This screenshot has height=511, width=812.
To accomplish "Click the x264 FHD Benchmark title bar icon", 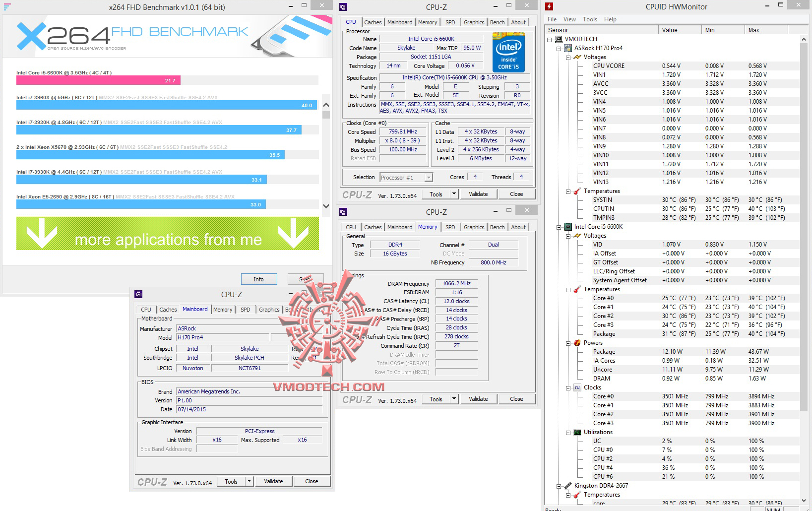I will point(7,7).
